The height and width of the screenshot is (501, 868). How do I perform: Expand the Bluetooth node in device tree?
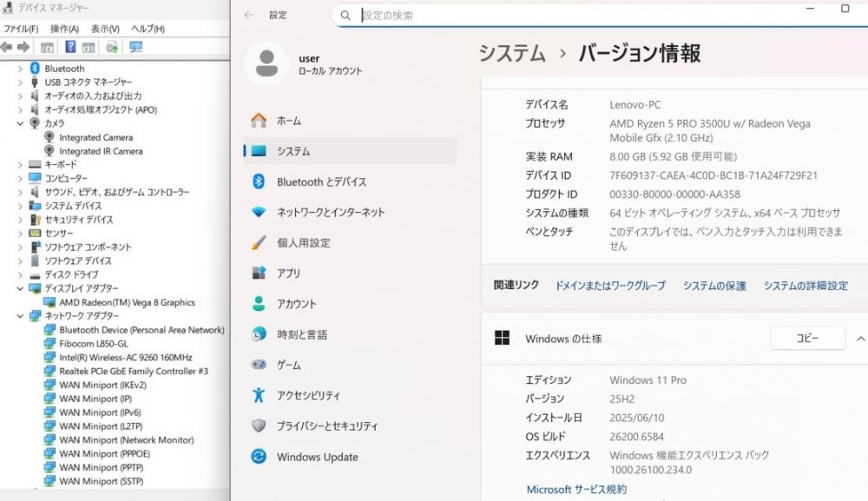tap(21, 69)
